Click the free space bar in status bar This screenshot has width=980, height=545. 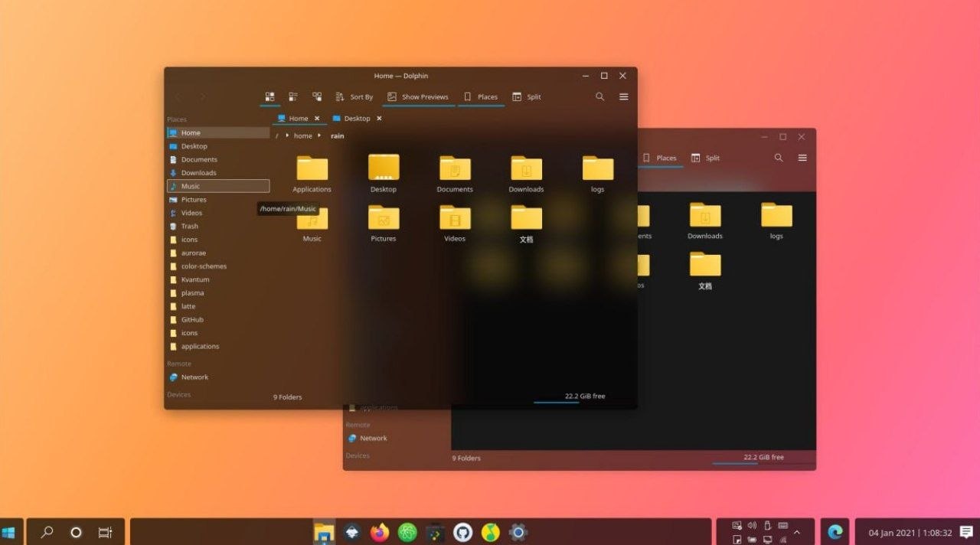(570, 401)
